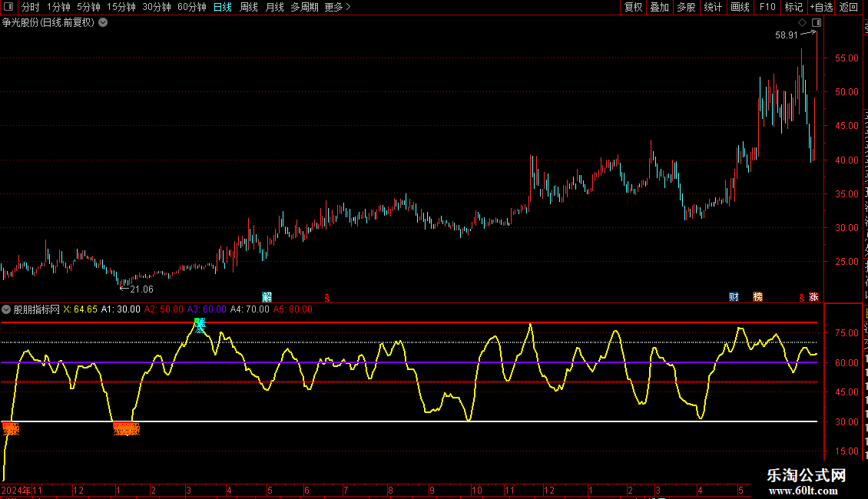Viewport: 868px width, 499px height.
Task: Toggle the panel layout icon in the toolbar's left corner
Action: tap(8, 7)
